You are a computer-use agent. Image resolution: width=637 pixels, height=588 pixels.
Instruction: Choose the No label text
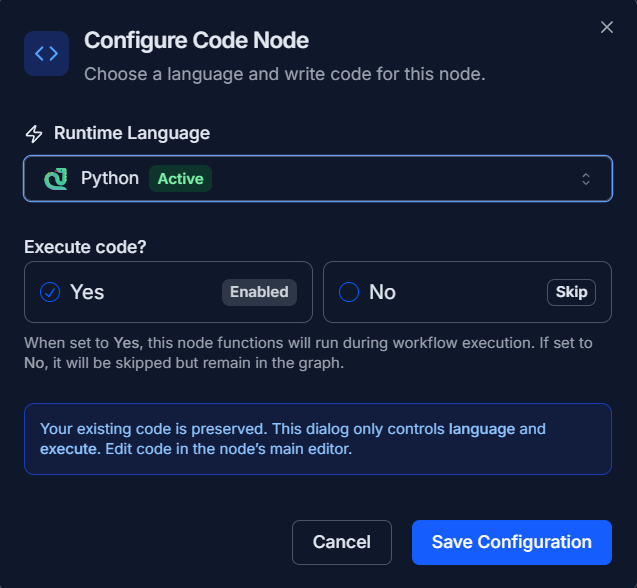[382, 292]
